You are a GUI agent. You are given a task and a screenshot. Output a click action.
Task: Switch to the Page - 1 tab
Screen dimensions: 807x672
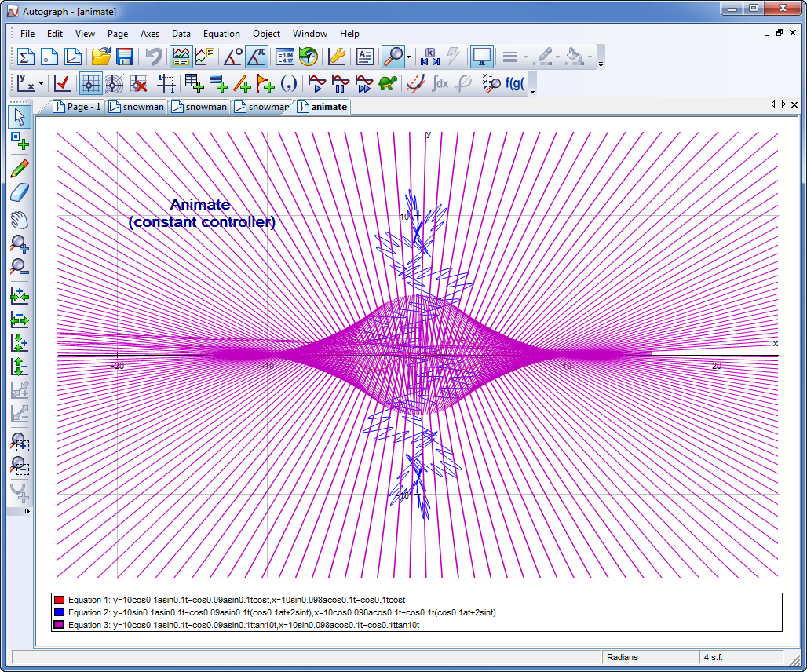78,107
